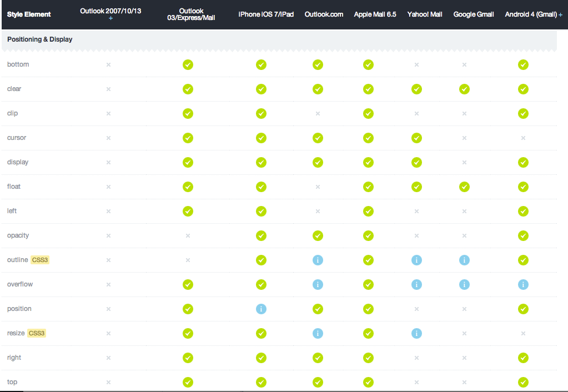The image size is (568, 392).
Task: Expand the Outlook 2007/10/13 column with plus
Action: (111, 18)
